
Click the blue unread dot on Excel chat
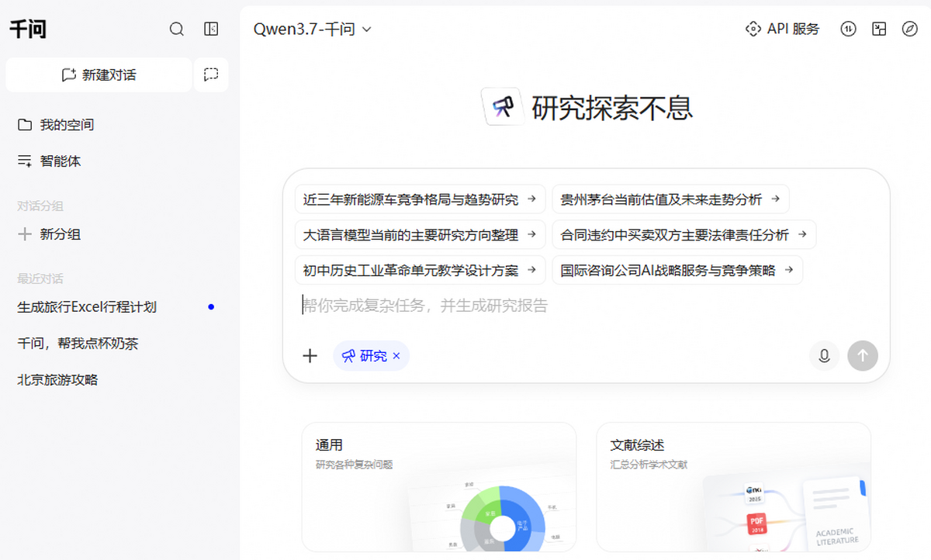tap(211, 307)
